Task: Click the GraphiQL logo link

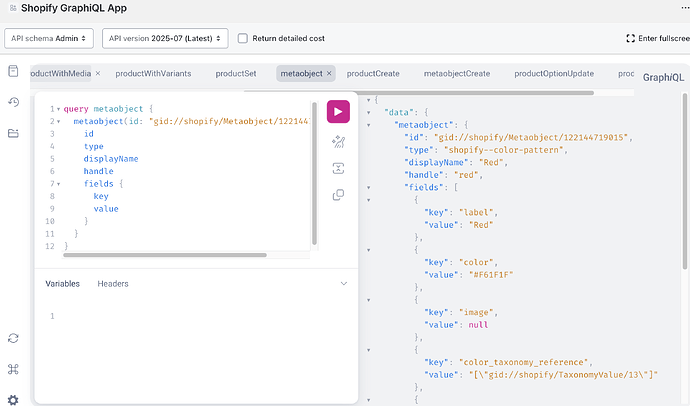Action: tap(663, 77)
